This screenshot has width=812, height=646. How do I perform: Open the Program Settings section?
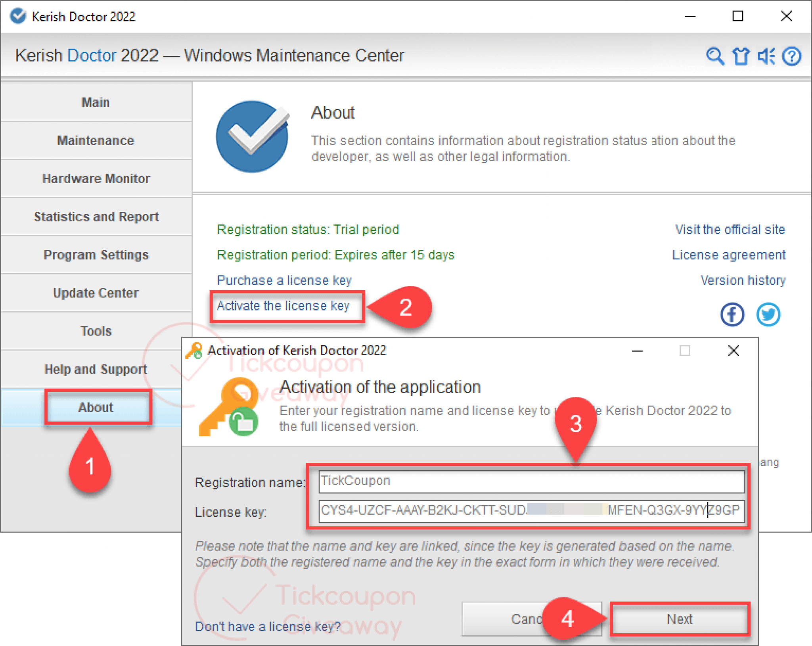pyautogui.click(x=96, y=255)
